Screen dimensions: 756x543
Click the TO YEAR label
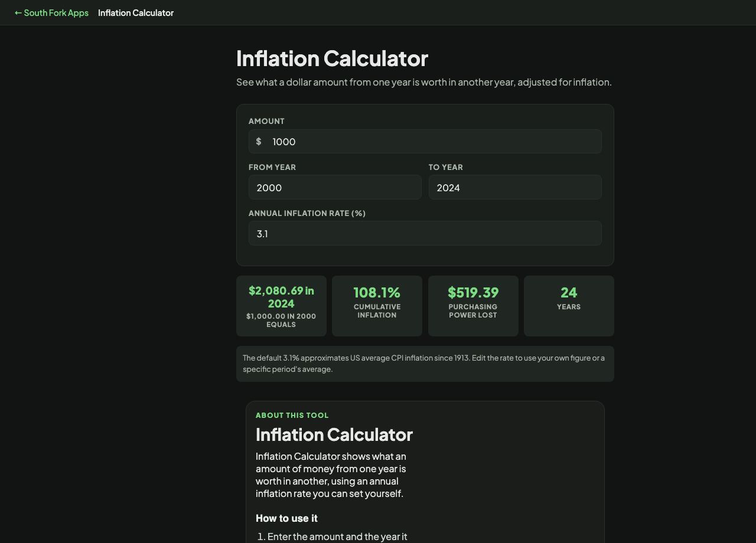coord(446,167)
